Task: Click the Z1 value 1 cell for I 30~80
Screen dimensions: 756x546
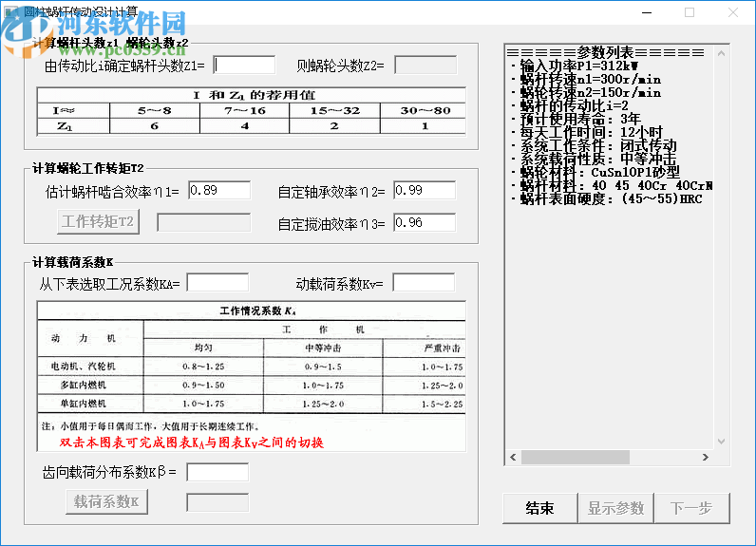Action: [425, 126]
